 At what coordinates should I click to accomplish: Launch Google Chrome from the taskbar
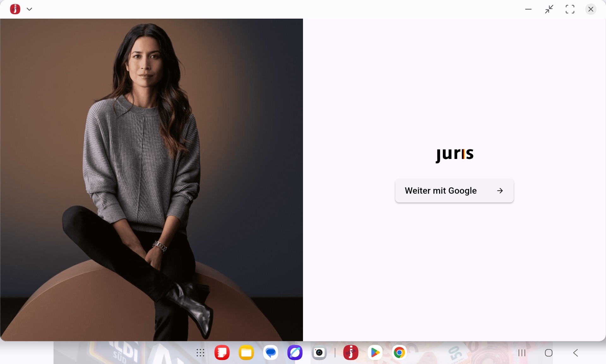tap(399, 353)
